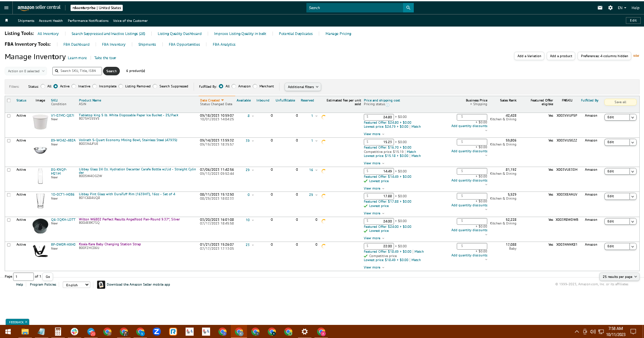Select the All status radio button
Image resolution: width=644 pixels, height=338 pixels.
coord(43,86)
